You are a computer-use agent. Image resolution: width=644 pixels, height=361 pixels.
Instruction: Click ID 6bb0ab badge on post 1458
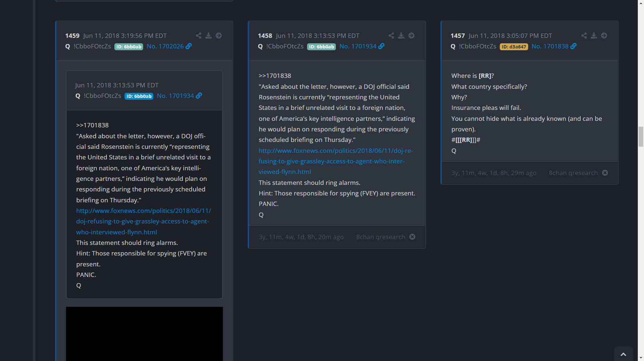click(321, 47)
